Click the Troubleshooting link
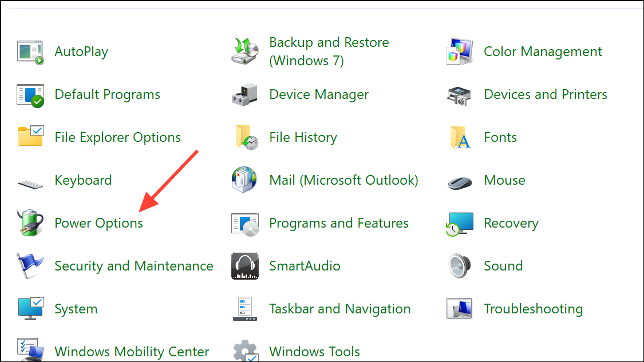Screen dimensions: 644x362 533,309
